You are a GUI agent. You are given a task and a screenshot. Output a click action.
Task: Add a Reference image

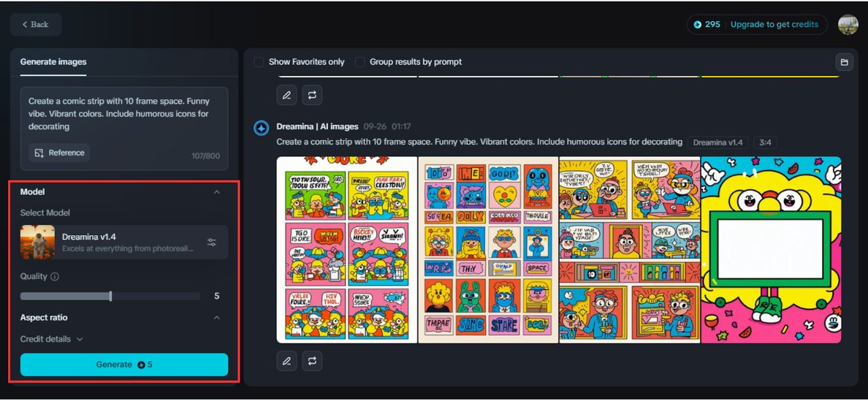[x=59, y=152]
